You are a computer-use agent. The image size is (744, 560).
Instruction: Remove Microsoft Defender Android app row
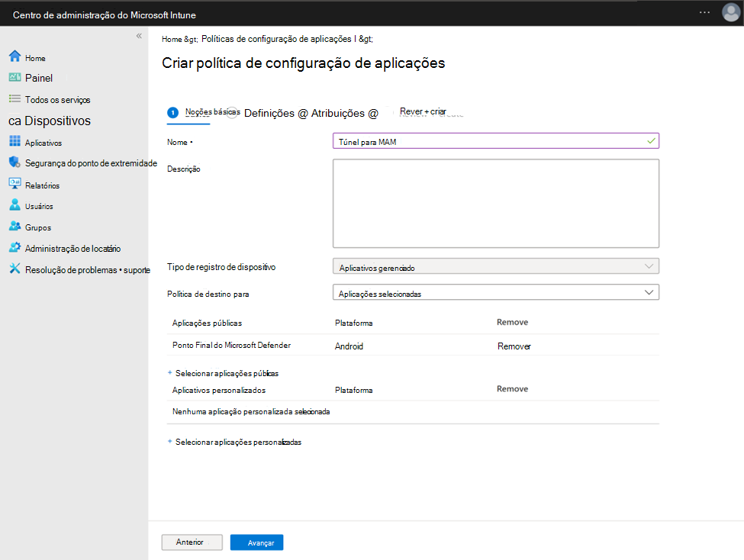(514, 346)
